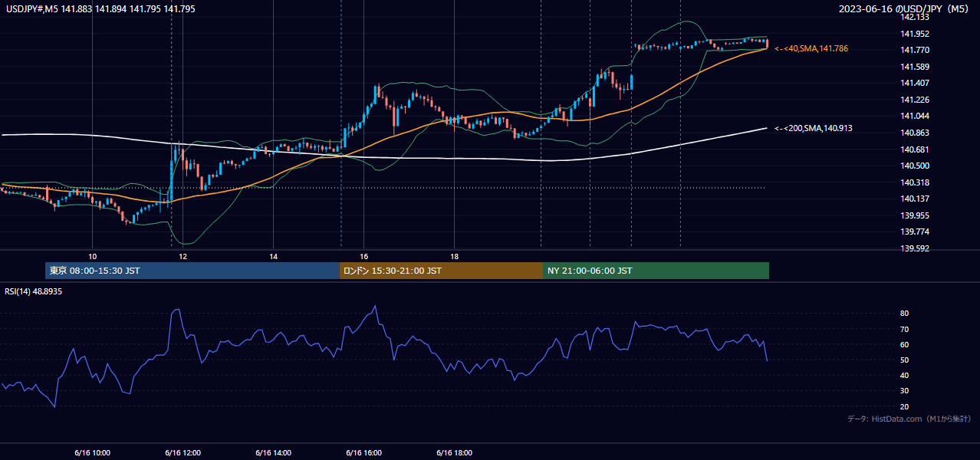This screenshot has width=980, height=460.
Task: Click the 140.137 price axis label
Action: click(916, 199)
